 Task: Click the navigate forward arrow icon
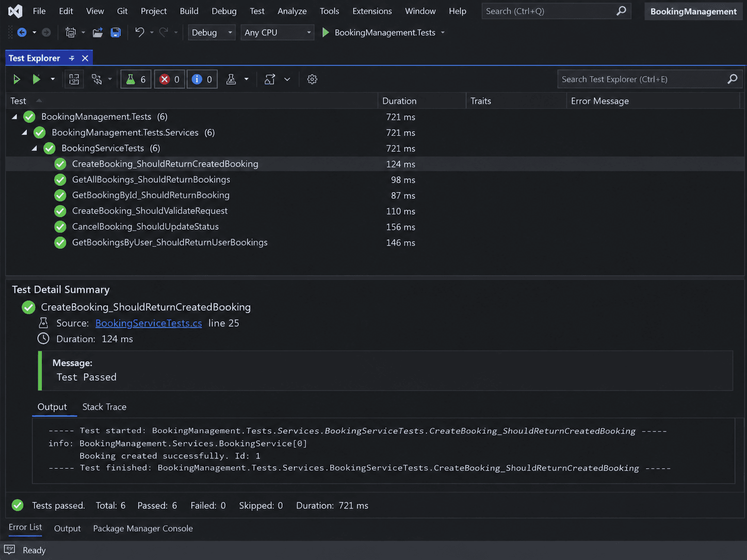46,32
